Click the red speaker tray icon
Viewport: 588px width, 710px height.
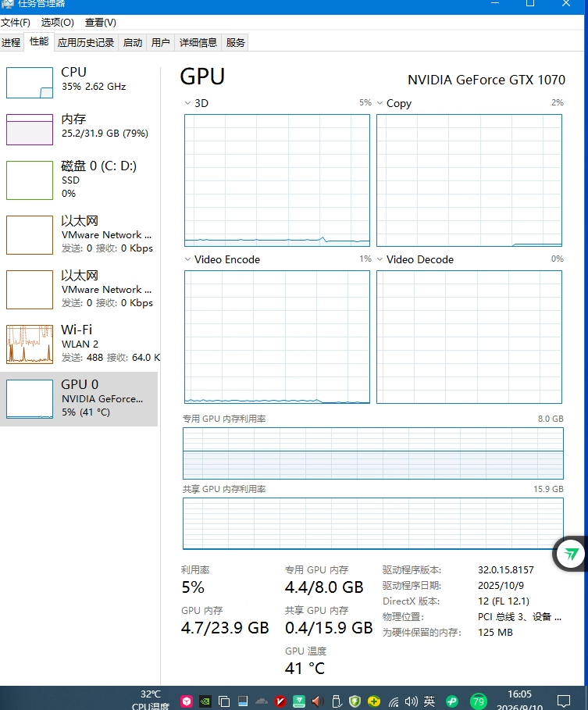(x=317, y=701)
